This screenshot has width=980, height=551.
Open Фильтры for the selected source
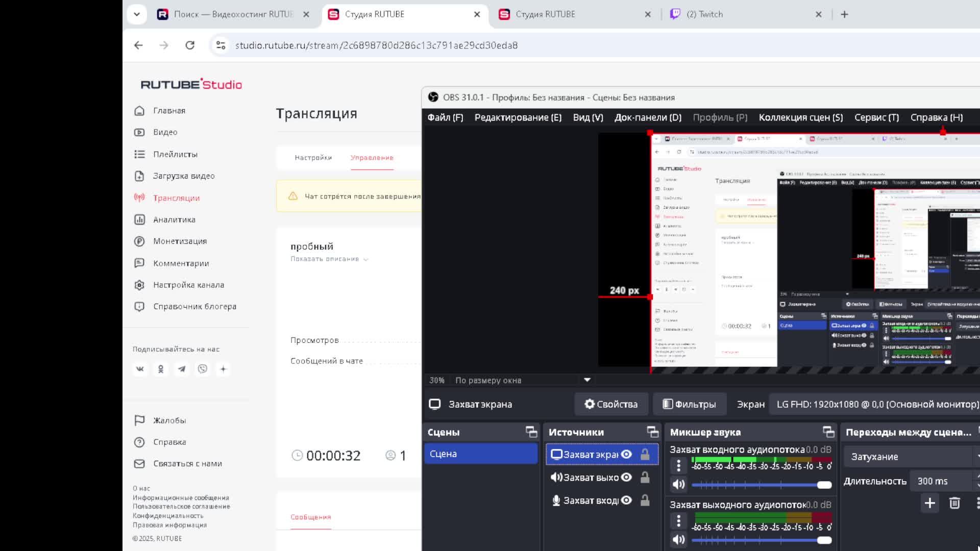point(690,404)
